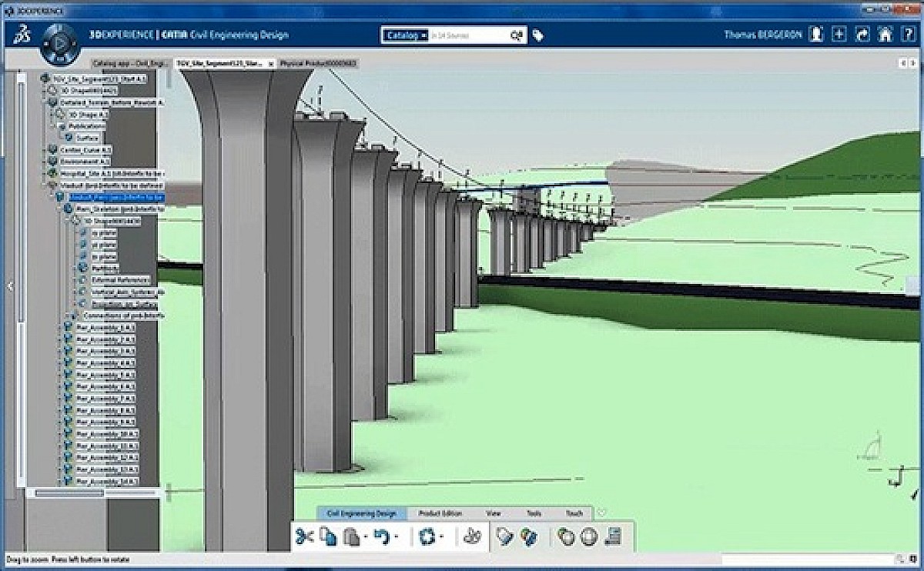Close the TGV_Site_Segment document tab
Viewport: 924px width, 571px height.
270,64
